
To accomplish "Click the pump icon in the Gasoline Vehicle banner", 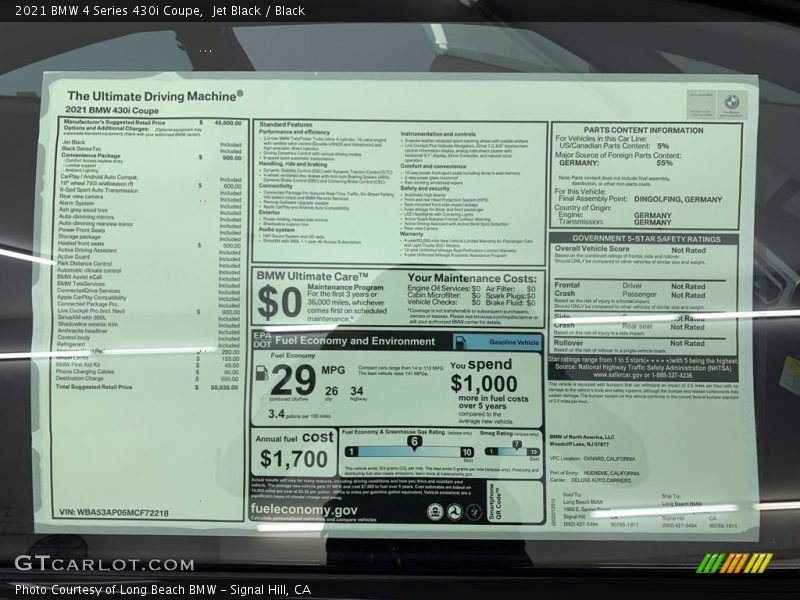I will click(460, 342).
